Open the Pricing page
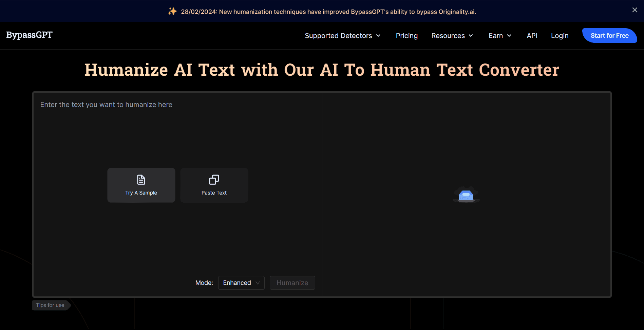This screenshot has height=330, width=644. coord(406,36)
